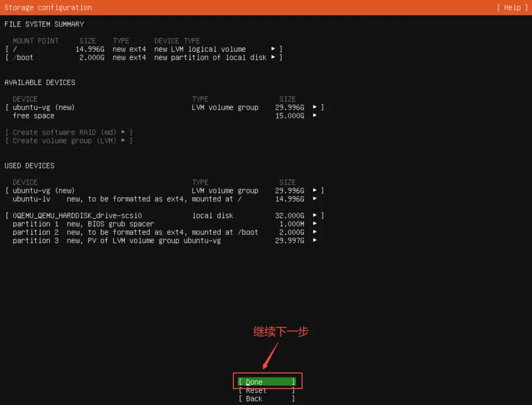Screen dimensions: 532x405
Task: Select ubuntu-vg (new) in Available Devices
Action: tap(165, 107)
